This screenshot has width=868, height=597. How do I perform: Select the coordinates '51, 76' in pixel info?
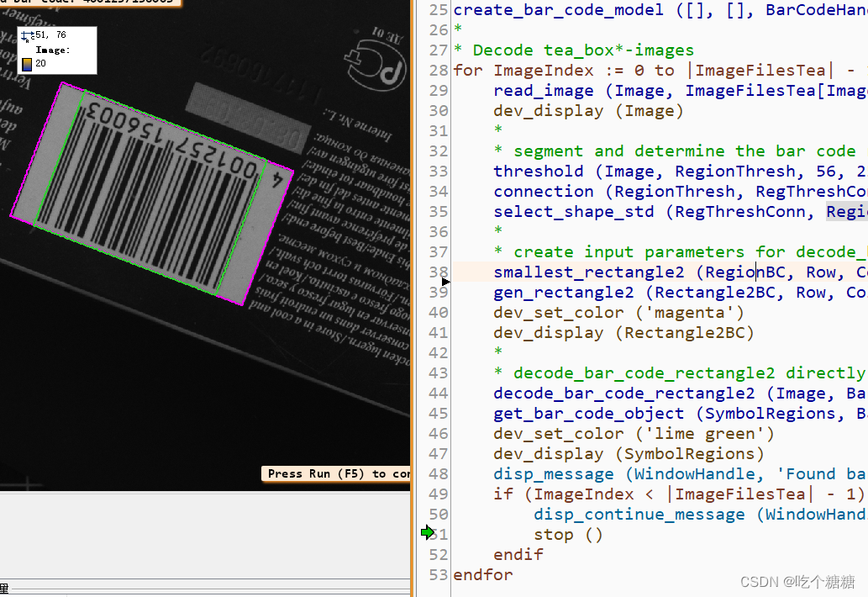(x=50, y=34)
